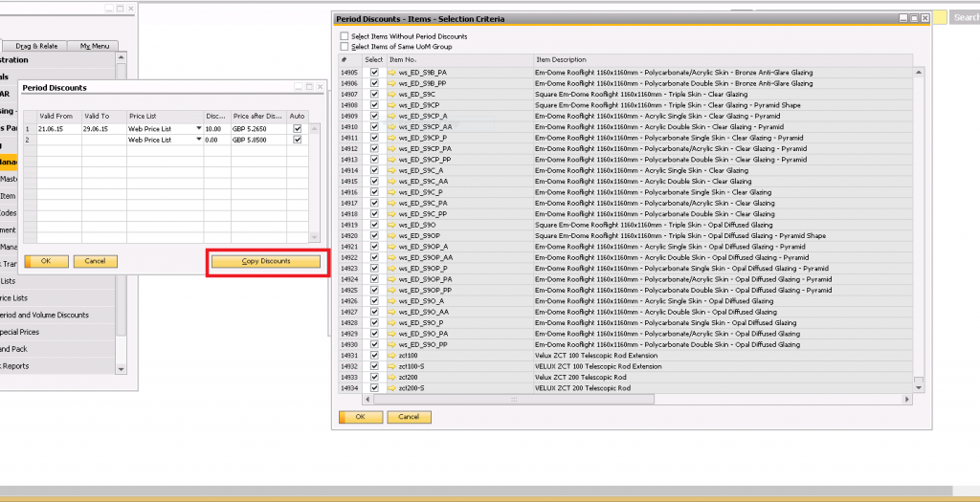Open link arrow for item ws_ED_S9OP_PA

(391, 279)
